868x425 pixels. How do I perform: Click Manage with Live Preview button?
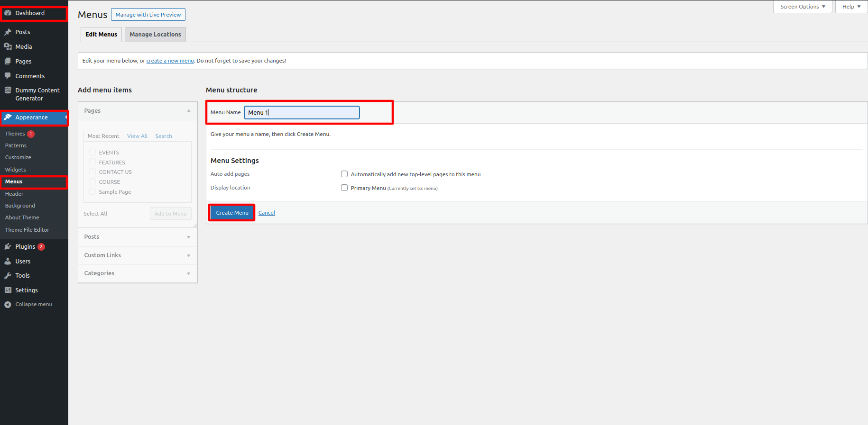148,15
